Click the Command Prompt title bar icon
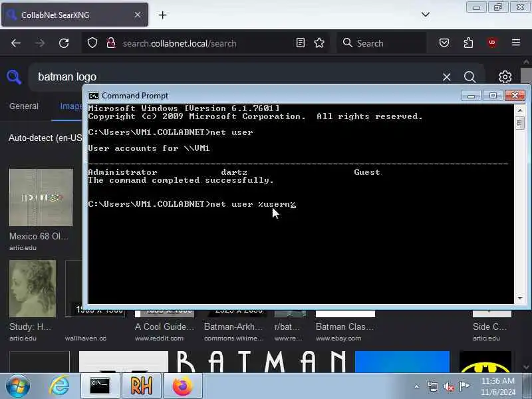Viewport: 532px width, 399px height. coord(93,96)
